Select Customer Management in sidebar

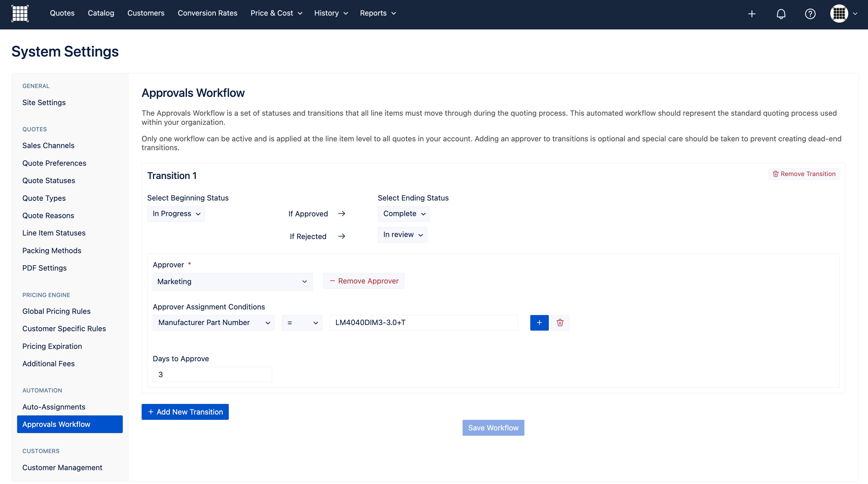coord(62,468)
